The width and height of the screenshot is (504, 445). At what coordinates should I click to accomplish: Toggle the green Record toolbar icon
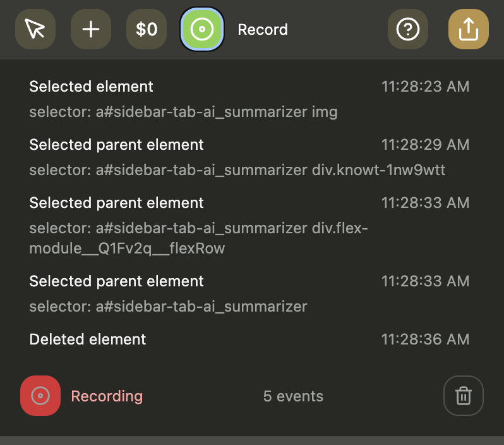click(x=202, y=29)
